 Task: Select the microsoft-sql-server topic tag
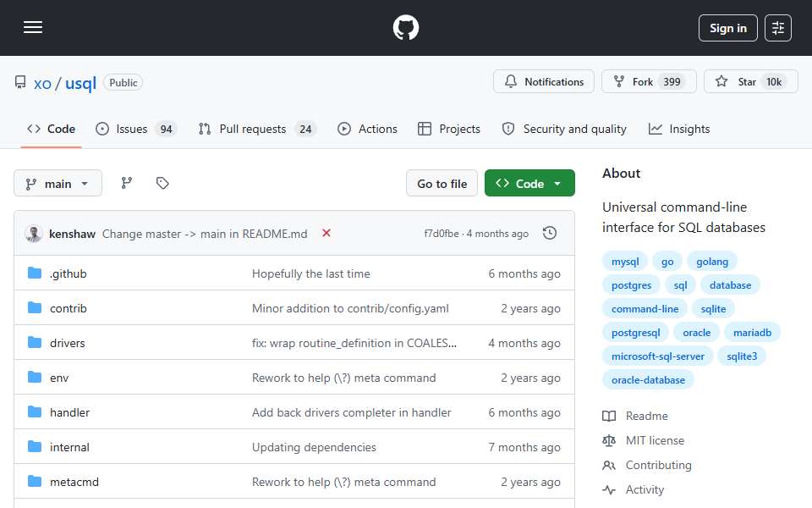pos(658,356)
